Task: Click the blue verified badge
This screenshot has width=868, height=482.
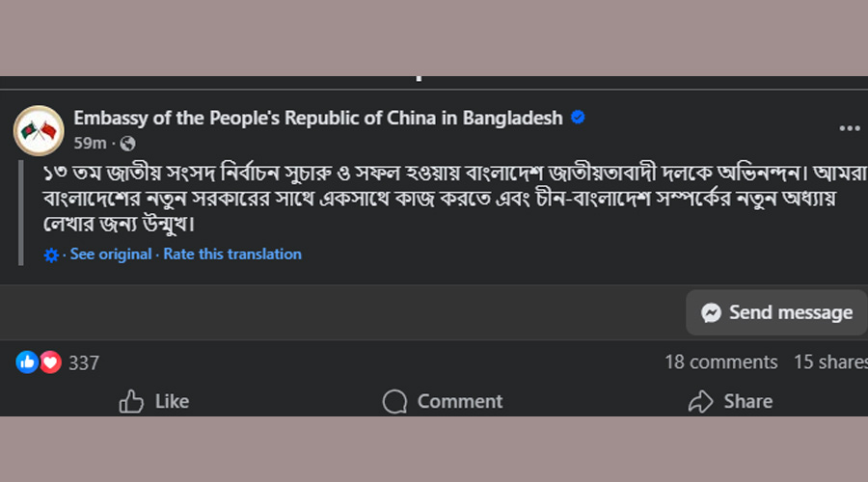Action: pyautogui.click(x=578, y=118)
